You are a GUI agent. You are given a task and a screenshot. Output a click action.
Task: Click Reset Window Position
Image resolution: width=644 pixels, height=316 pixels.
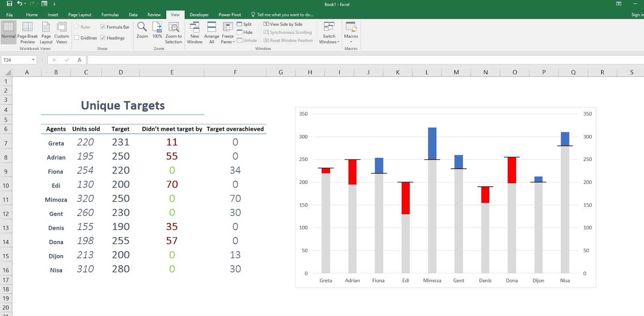click(x=288, y=40)
